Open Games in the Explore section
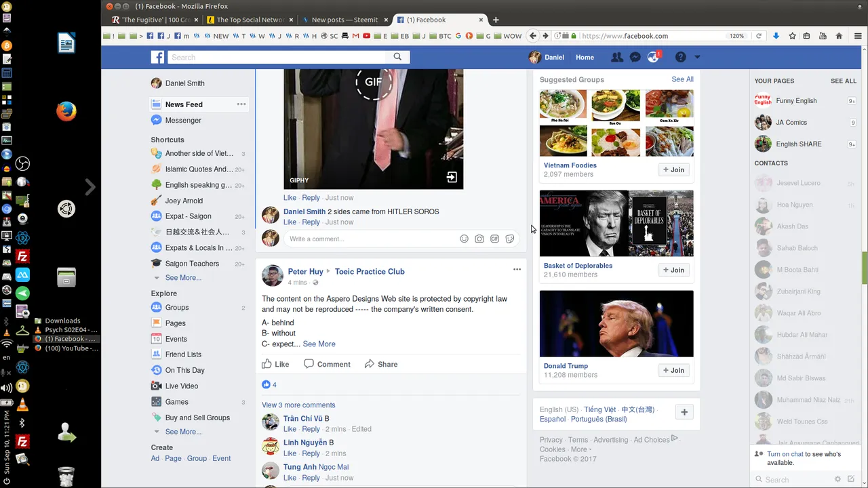868x488 pixels. [176, 402]
